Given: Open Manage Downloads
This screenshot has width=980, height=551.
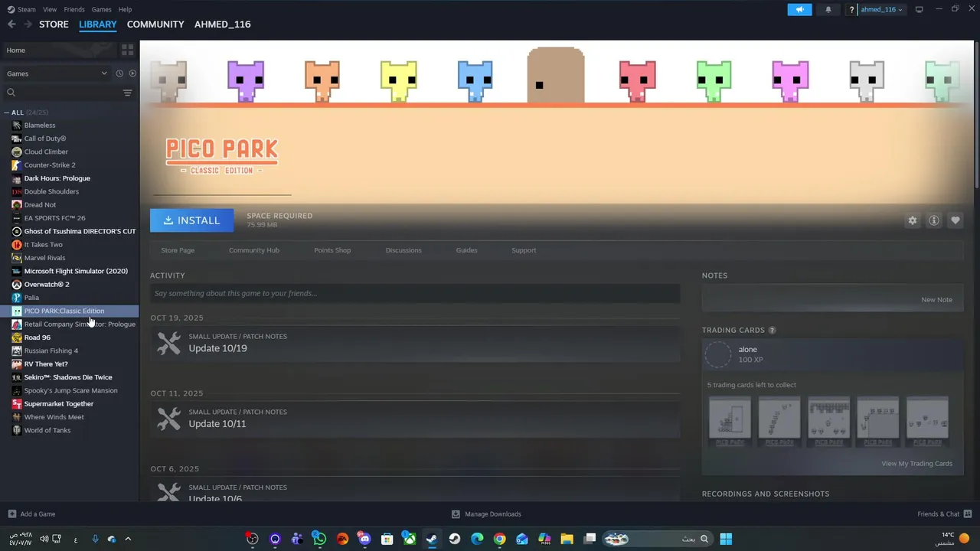Looking at the screenshot, I should pos(486,514).
